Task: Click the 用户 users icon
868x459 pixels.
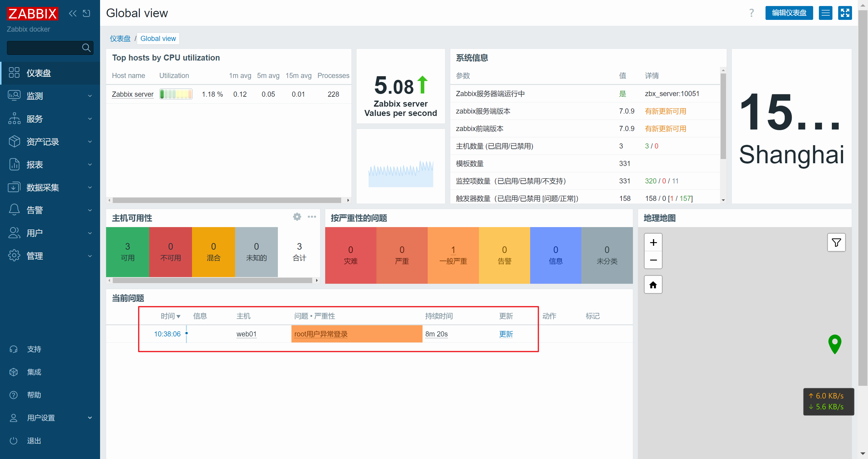Action: click(14, 233)
